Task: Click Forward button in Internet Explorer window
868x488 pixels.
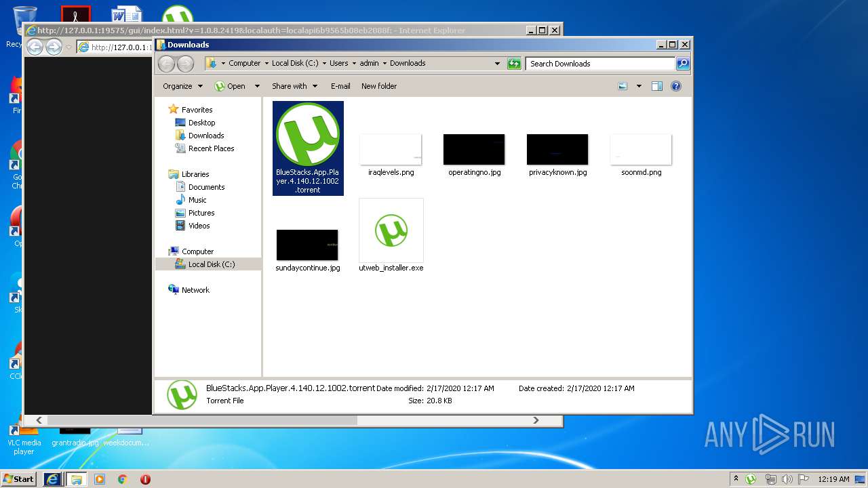Action: coord(54,47)
